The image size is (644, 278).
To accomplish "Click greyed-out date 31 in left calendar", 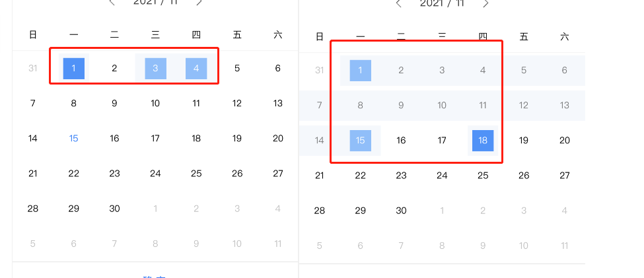I will (x=33, y=68).
